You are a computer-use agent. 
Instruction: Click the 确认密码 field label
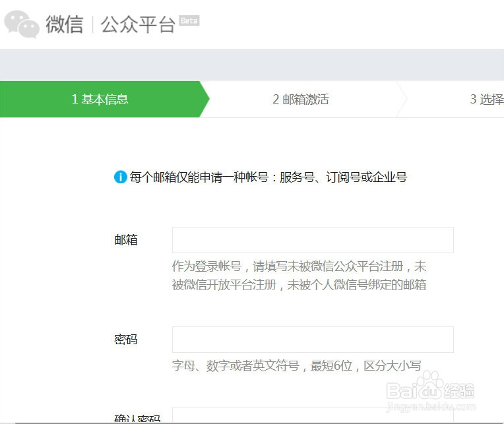(x=138, y=418)
